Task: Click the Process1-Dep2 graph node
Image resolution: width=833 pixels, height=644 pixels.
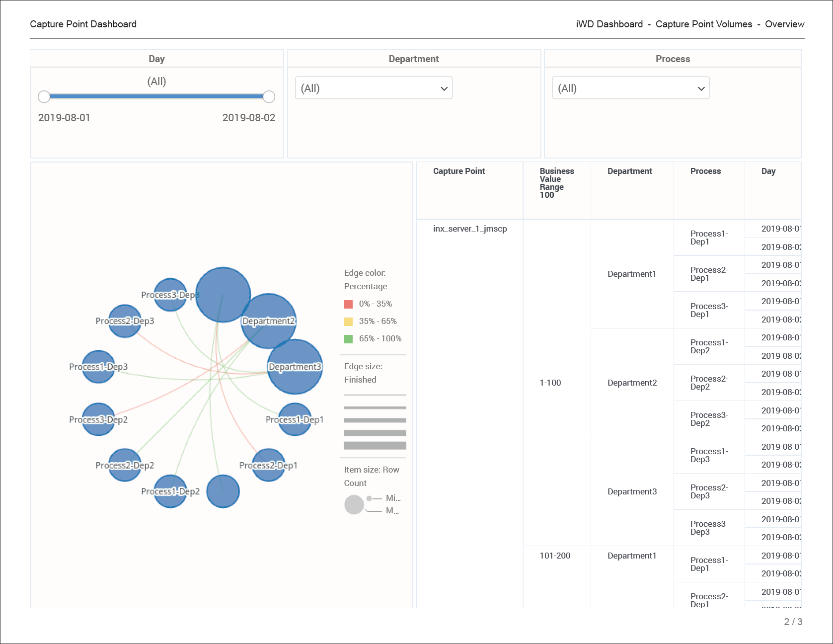Action: (x=170, y=491)
